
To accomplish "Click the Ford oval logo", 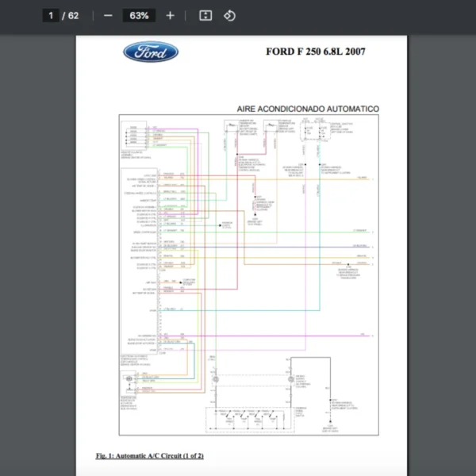I will coord(151,52).
